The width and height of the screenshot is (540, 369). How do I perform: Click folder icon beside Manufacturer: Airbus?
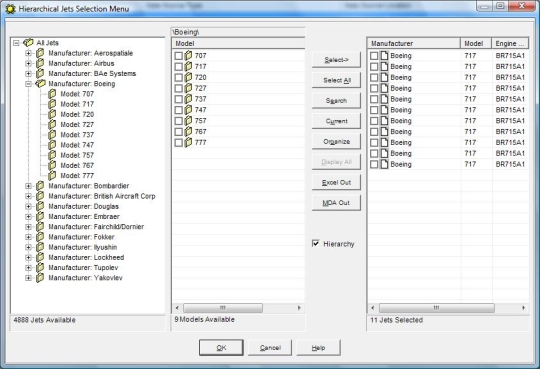40,63
